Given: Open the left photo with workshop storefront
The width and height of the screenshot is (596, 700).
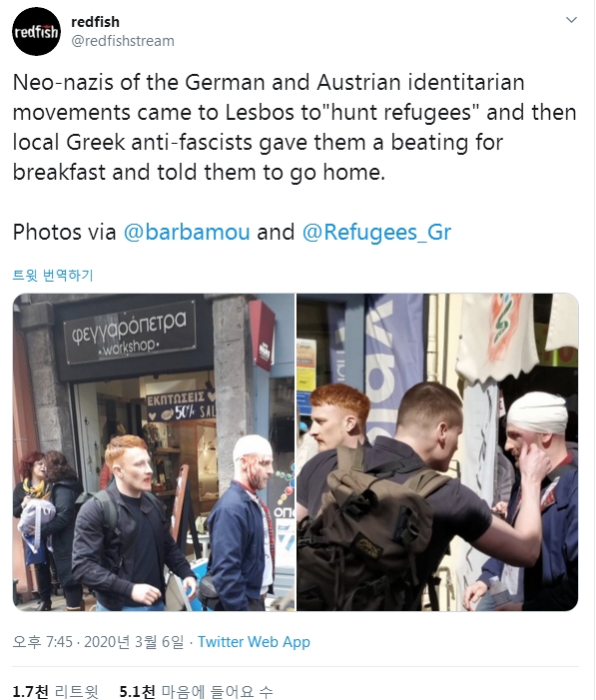Looking at the screenshot, I should [154, 452].
